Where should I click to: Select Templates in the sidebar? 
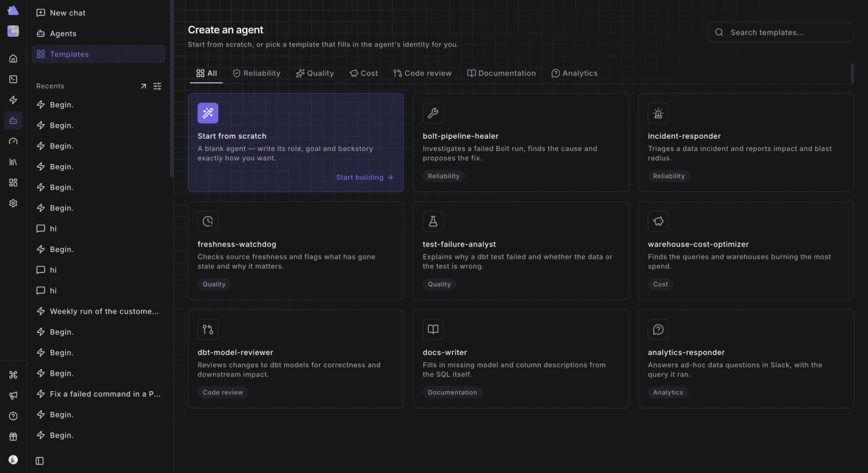98,54
